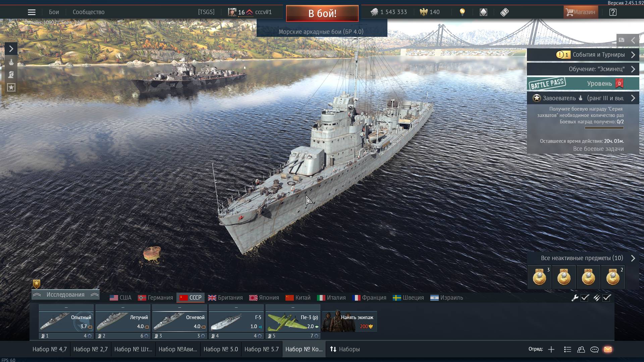This screenshot has height=362, width=644.
Task: Switch to США nation tab
Action: [x=120, y=298]
